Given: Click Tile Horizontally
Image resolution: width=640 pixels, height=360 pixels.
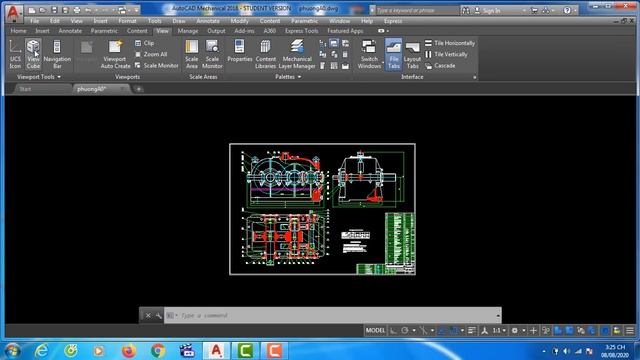Looking at the screenshot, I should 450,43.
